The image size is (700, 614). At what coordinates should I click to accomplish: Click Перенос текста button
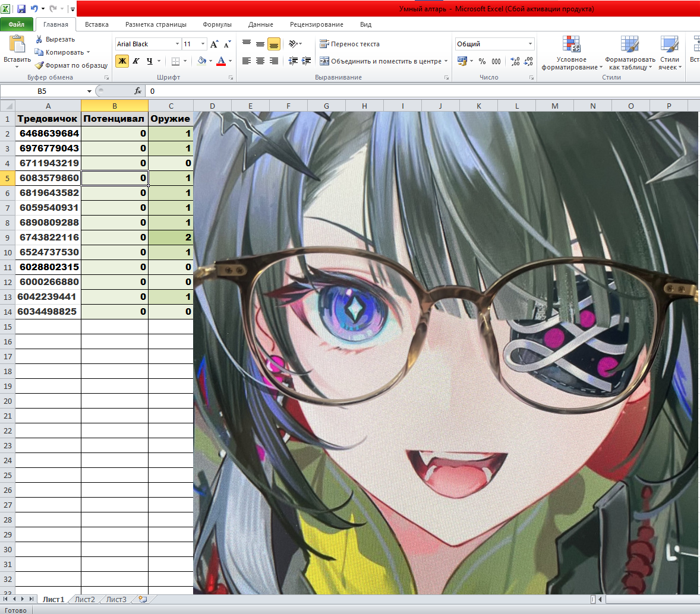pyautogui.click(x=349, y=44)
